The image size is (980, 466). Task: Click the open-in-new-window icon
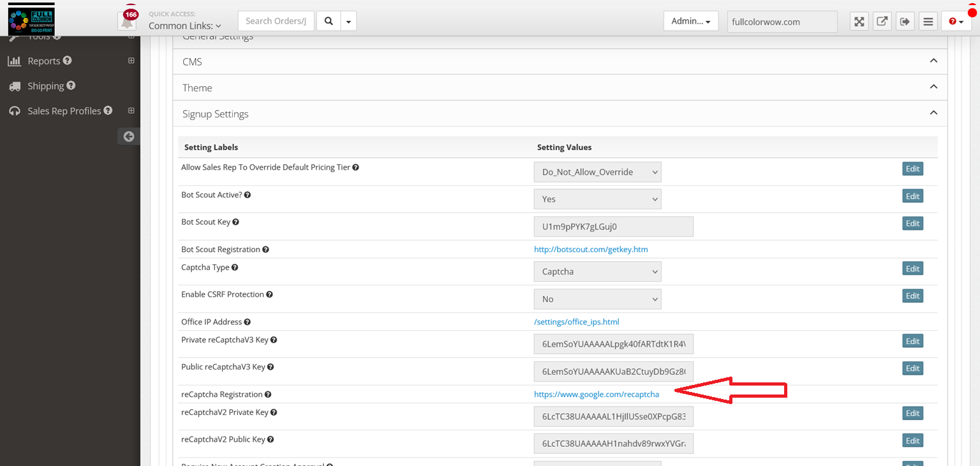(x=882, y=22)
